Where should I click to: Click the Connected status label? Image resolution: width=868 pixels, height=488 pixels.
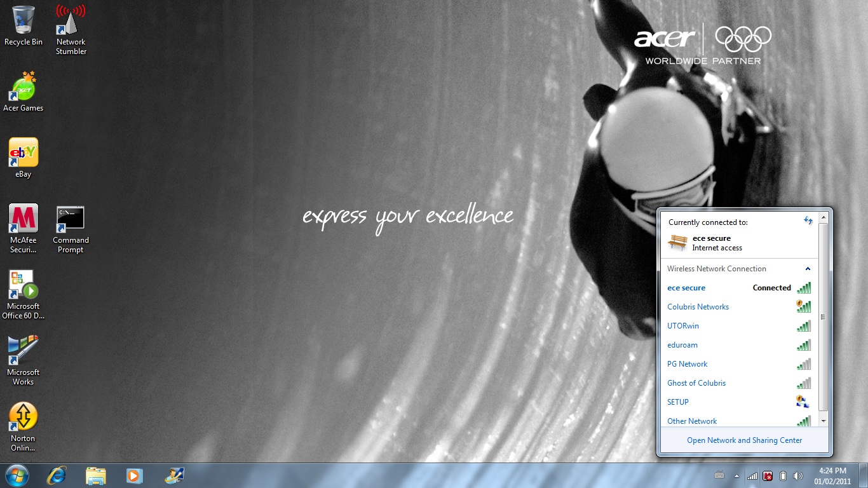pos(772,288)
